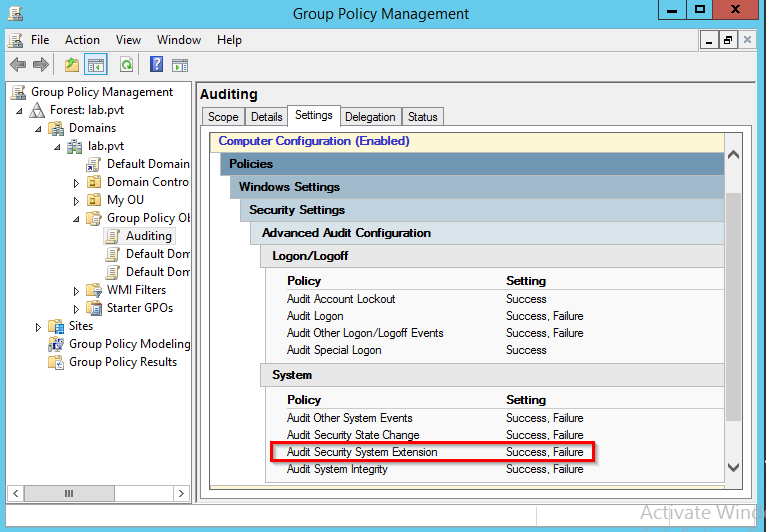Click the Up one level folder icon
This screenshot has height=532, width=766.
point(72,65)
